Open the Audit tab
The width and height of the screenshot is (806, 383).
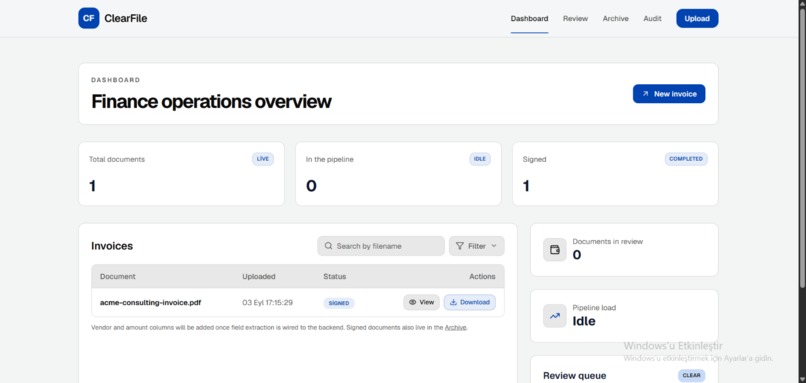coord(652,19)
